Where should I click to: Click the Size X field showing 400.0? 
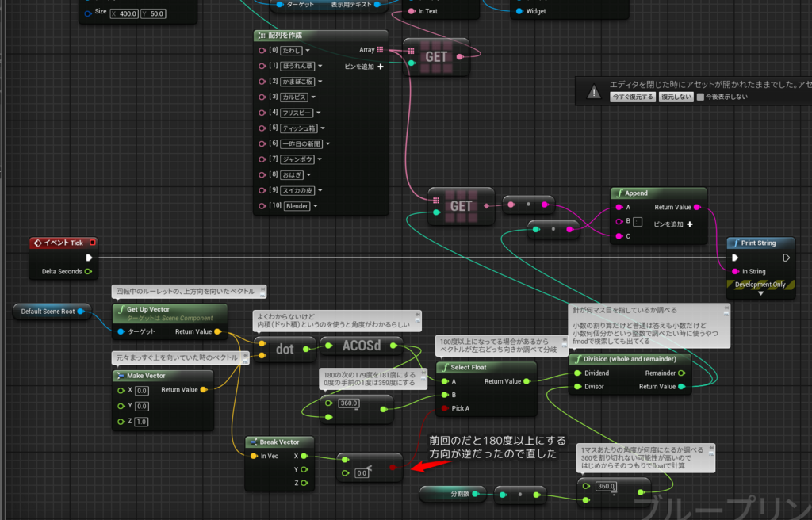124,13
